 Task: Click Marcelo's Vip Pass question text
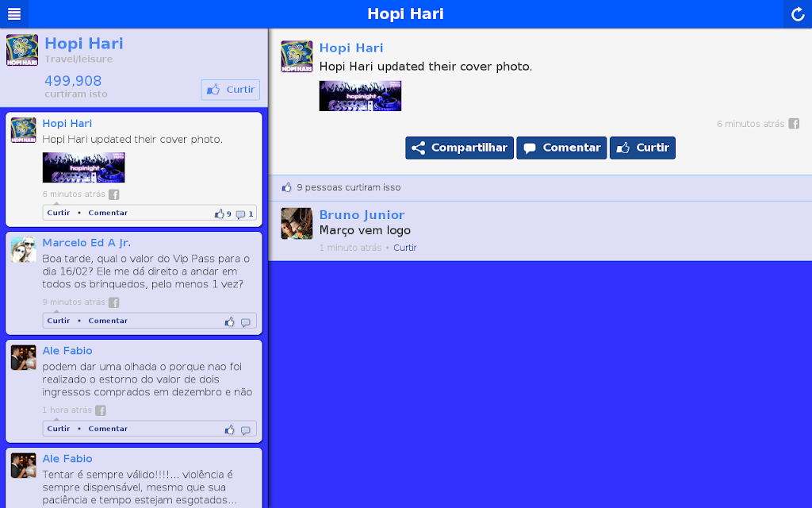146,271
